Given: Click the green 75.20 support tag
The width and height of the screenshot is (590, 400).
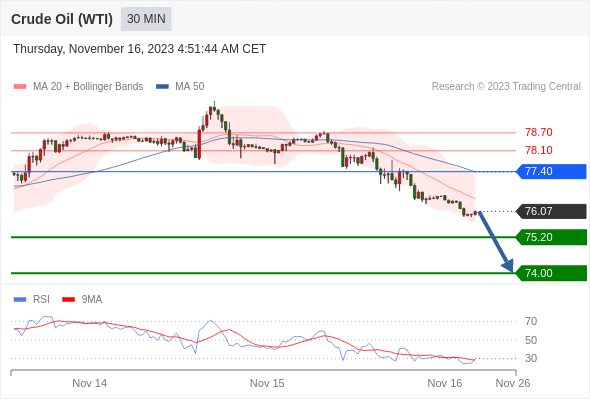Looking at the screenshot, I should 551,237.
